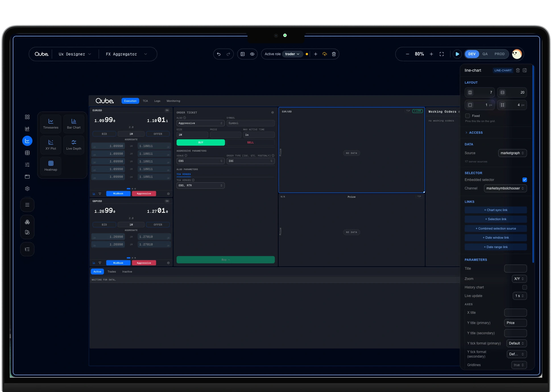Collapse the line-chart properties panel
This screenshot has height=392, width=552.
[525, 70]
